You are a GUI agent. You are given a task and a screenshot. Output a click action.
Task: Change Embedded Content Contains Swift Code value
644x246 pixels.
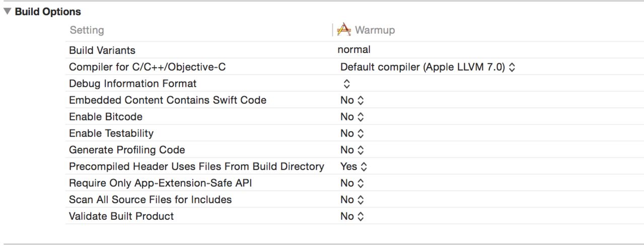pyautogui.click(x=352, y=100)
